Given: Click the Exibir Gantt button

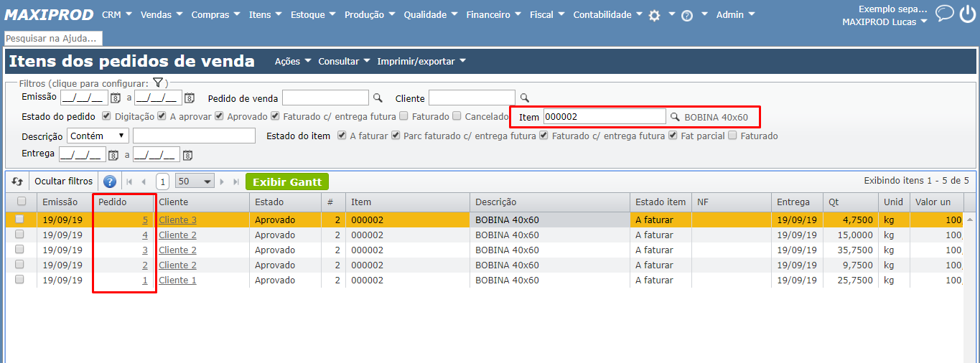Looking at the screenshot, I should point(287,181).
